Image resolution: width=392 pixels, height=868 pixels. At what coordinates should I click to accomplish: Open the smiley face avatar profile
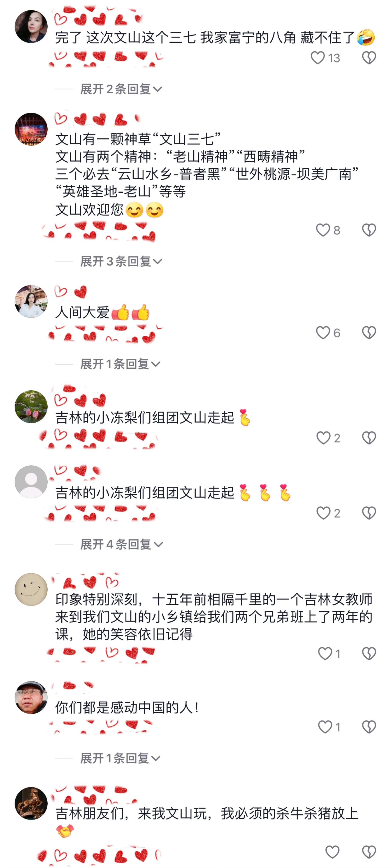pyautogui.click(x=31, y=589)
